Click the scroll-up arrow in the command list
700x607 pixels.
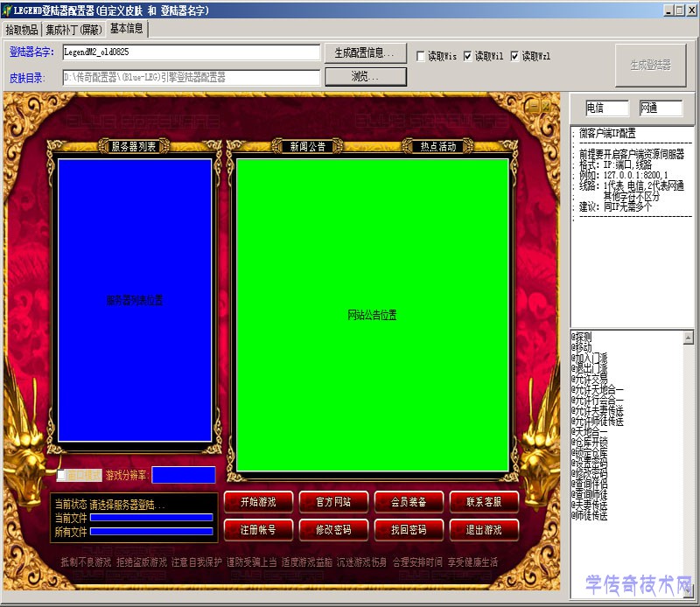pyautogui.click(x=688, y=337)
